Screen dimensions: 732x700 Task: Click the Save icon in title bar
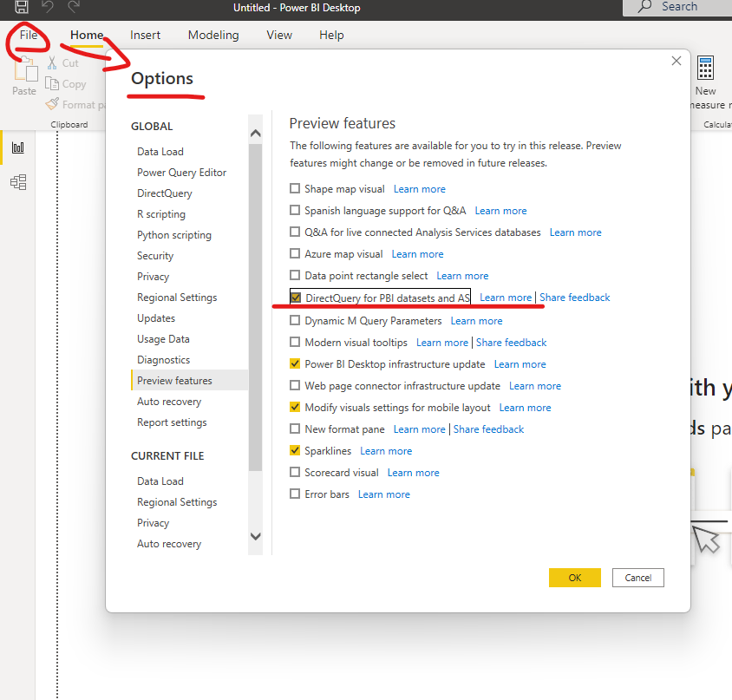pyautogui.click(x=22, y=7)
